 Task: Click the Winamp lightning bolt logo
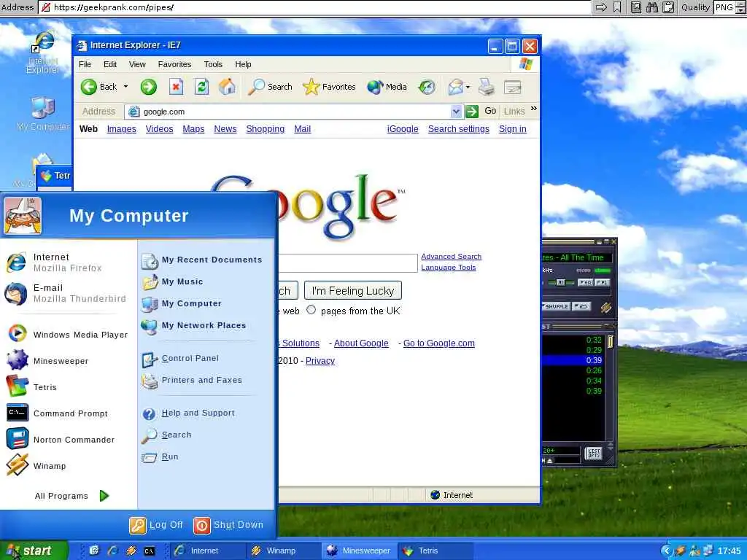[606, 308]
